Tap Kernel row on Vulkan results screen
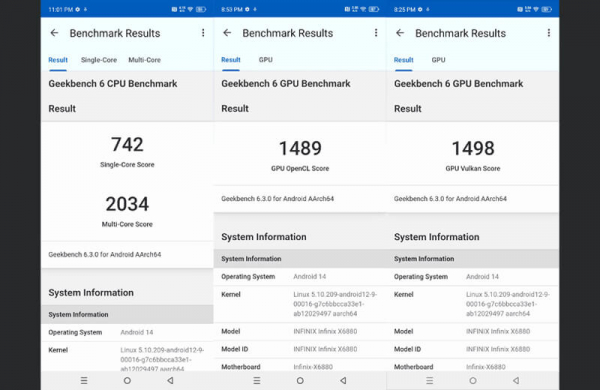Viewport: 600px width, 390px height. [473, 304]
